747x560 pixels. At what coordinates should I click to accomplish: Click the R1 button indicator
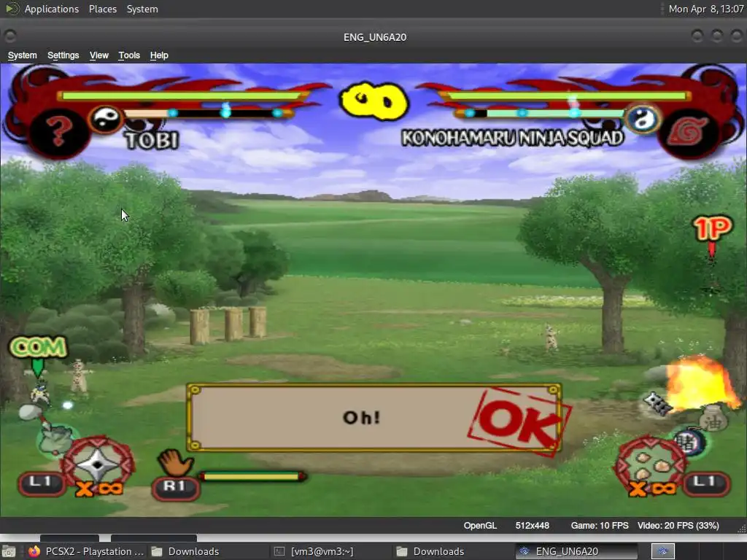click(x=175, y=488)
